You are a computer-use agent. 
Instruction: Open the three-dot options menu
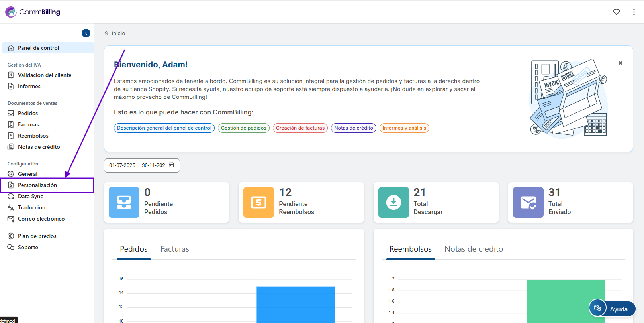[x=634, y=12]
